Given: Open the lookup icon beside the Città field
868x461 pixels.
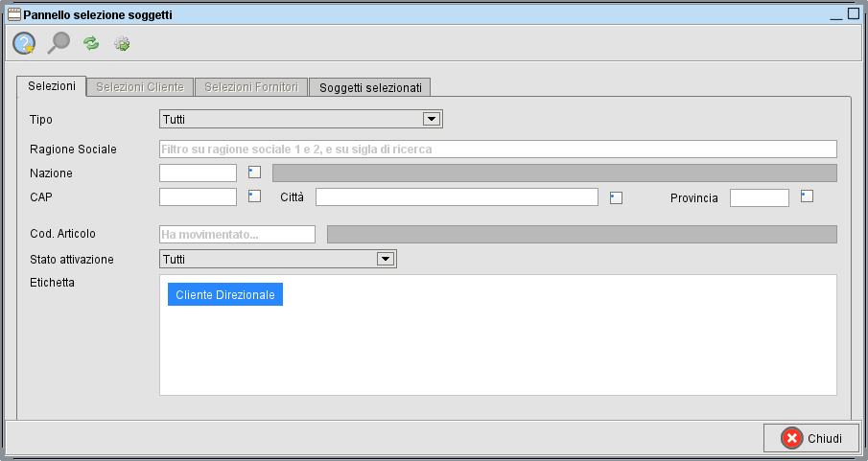Looking at the screenshot, I should (x=617, y=197).
